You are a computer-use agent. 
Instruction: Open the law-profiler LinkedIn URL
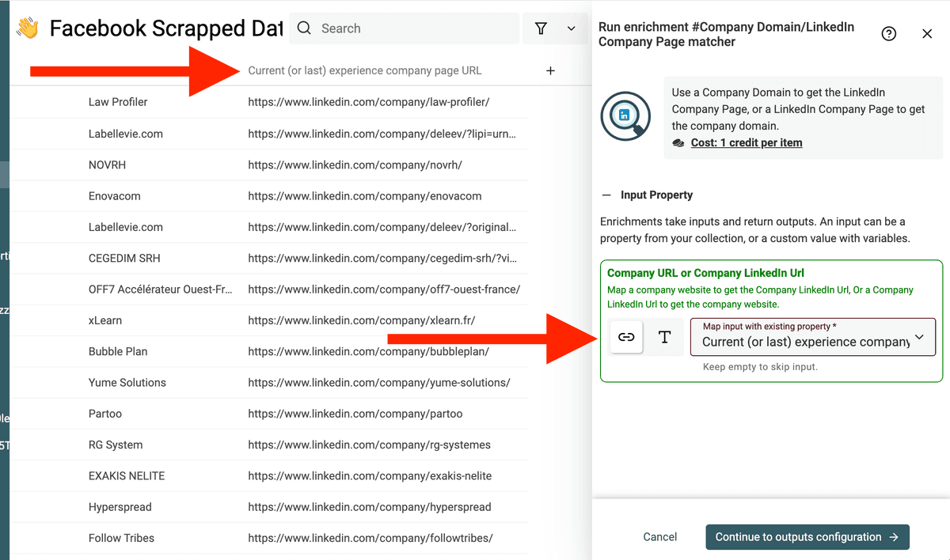[x=369, y=102]
